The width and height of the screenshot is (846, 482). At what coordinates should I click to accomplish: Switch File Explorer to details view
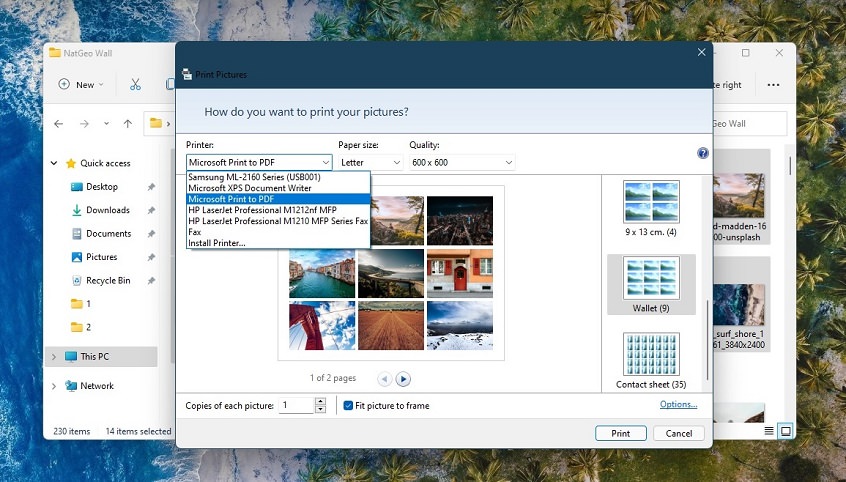[769, 431]
